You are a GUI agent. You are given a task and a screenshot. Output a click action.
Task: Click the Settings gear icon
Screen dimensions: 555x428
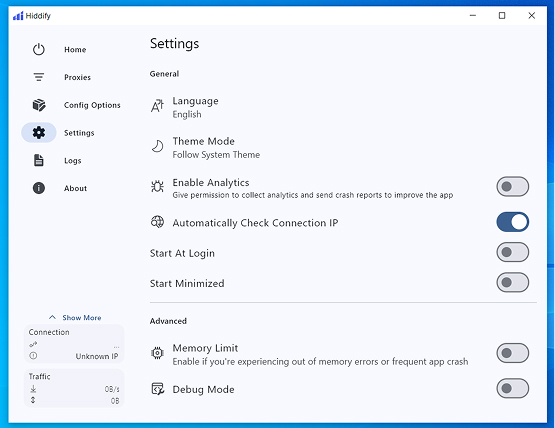(x=39, y=133)
